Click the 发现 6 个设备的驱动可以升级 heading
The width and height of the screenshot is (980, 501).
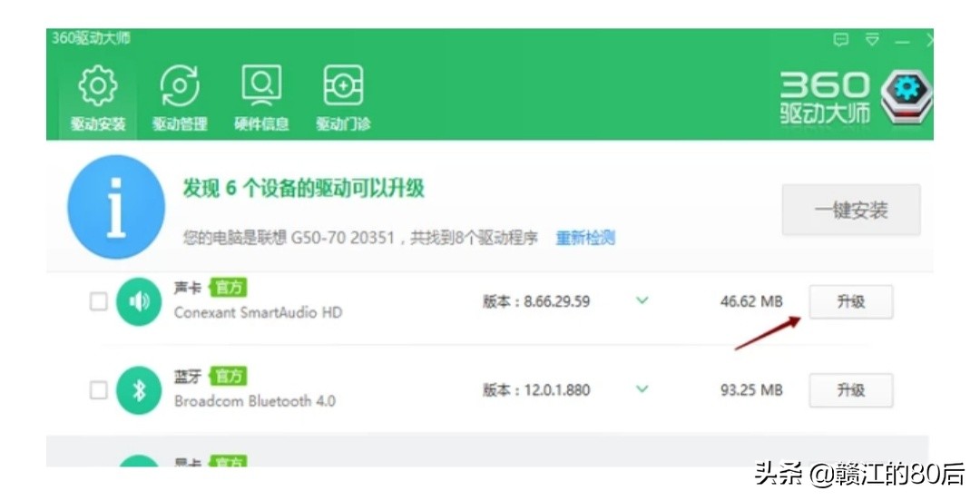304,188
